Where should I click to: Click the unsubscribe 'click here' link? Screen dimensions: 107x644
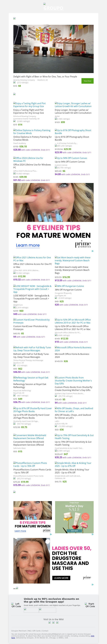pyautogui.click(x=92, y=636)
